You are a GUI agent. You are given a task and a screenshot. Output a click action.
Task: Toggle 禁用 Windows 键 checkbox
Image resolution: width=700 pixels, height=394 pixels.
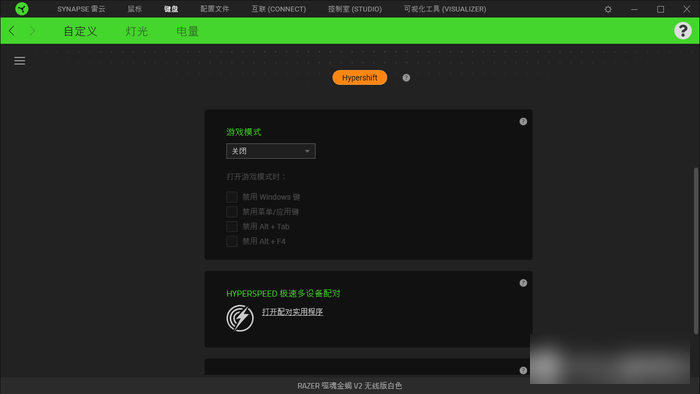pyautogui.click(x=232, y=197)
